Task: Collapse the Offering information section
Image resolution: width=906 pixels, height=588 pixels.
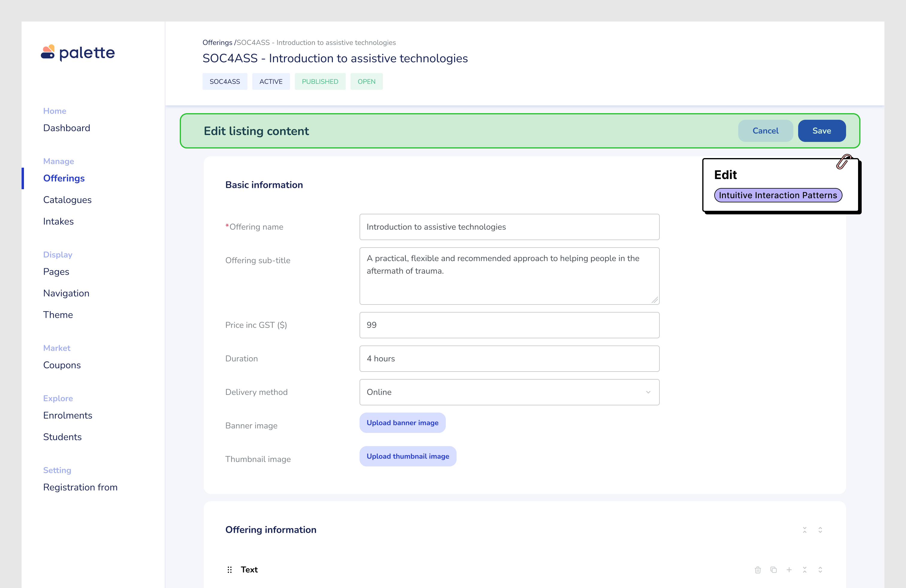Action: (804, 529)
